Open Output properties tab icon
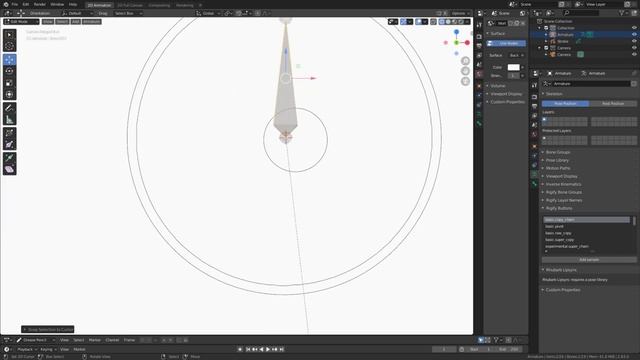 click(x=534, y=106)
